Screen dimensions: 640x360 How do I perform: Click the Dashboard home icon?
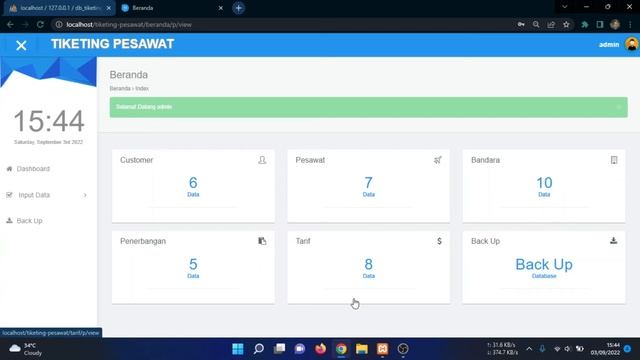(x=9, y=169)
